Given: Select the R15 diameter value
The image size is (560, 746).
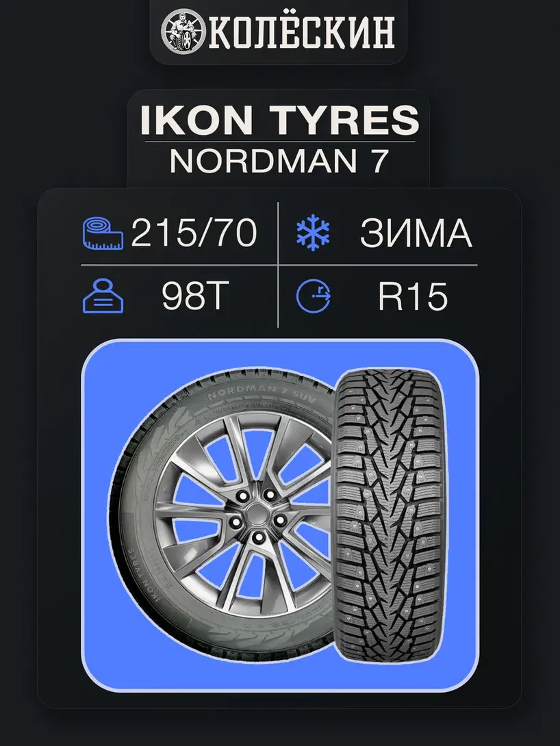Looking at the screenshot, I should tap(413, 296).
